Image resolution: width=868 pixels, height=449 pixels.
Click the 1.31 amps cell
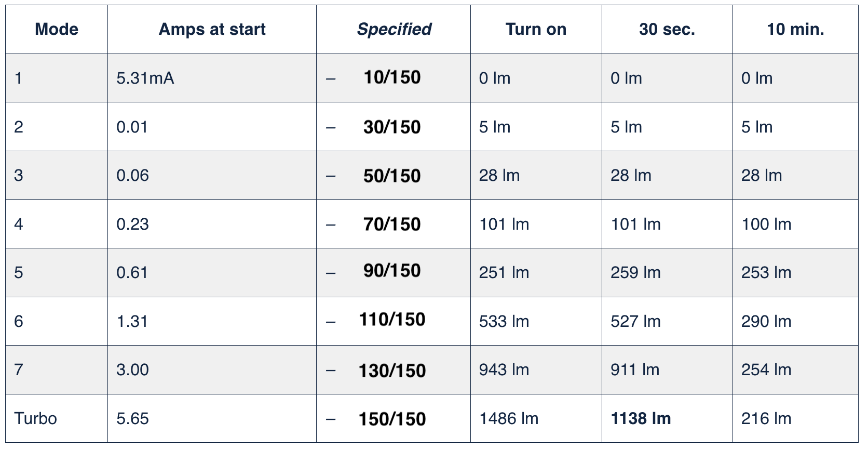coord(132,321)
